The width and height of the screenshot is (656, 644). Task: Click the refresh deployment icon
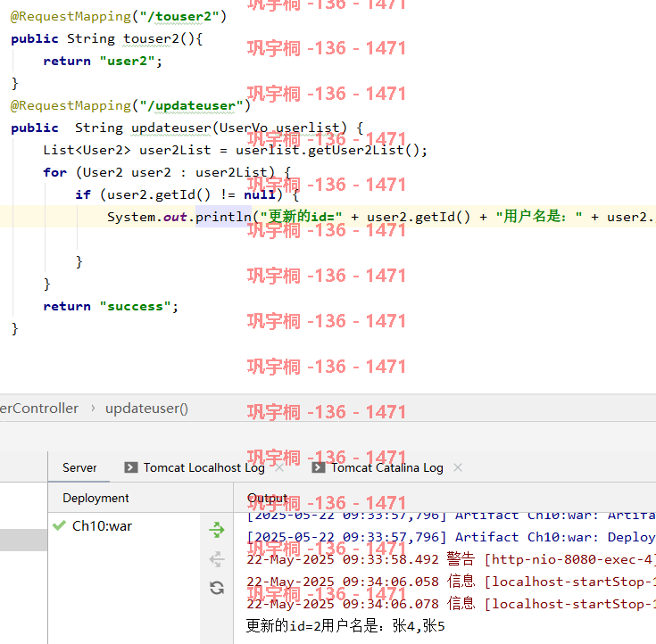(217, 588)
